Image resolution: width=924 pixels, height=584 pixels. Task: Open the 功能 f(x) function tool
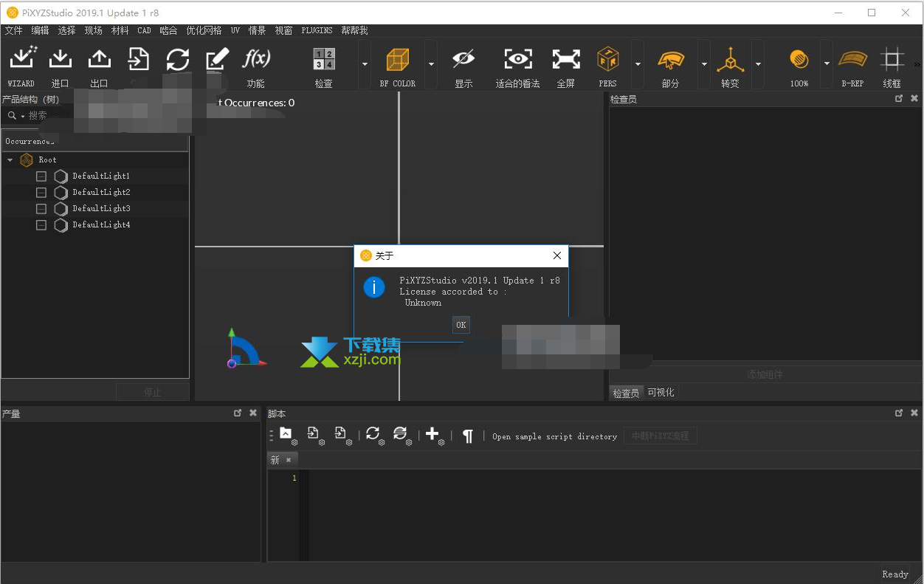[x=256, y=59]
